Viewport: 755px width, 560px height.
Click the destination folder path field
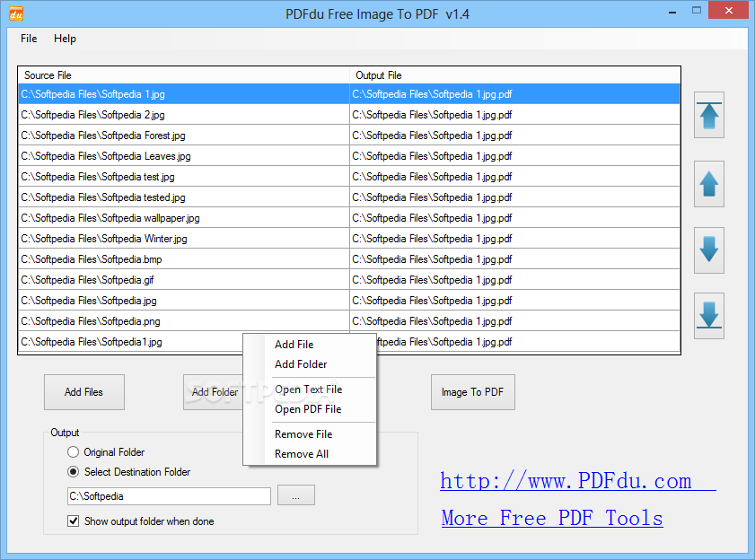[169, 496]
